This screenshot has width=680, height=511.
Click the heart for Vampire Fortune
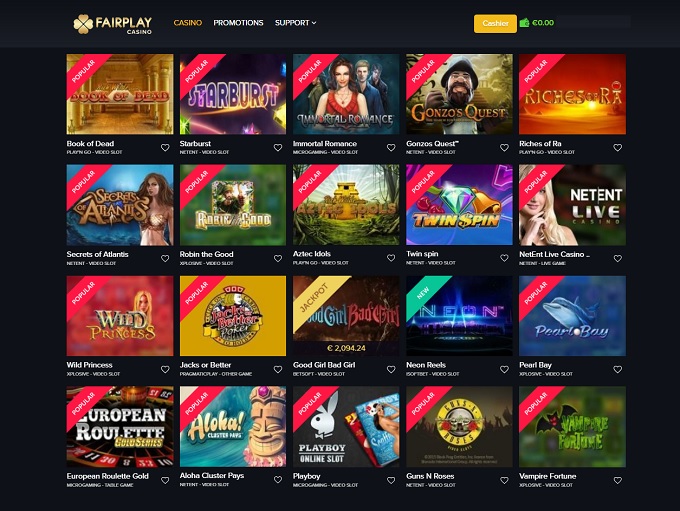point(618,480)
